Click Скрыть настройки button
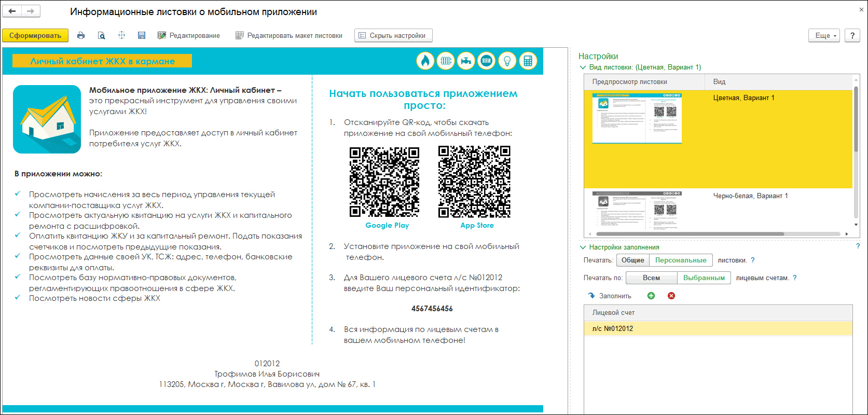 click(393, 35)
